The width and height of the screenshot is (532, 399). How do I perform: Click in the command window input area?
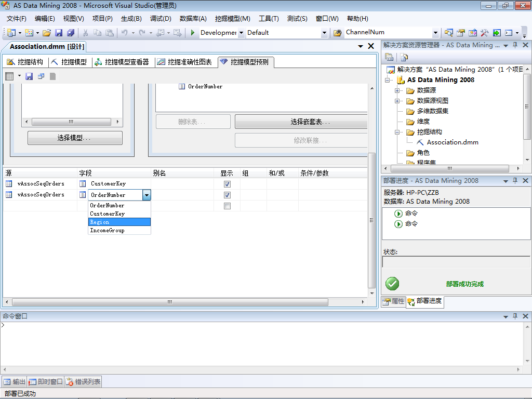[262, 343]
